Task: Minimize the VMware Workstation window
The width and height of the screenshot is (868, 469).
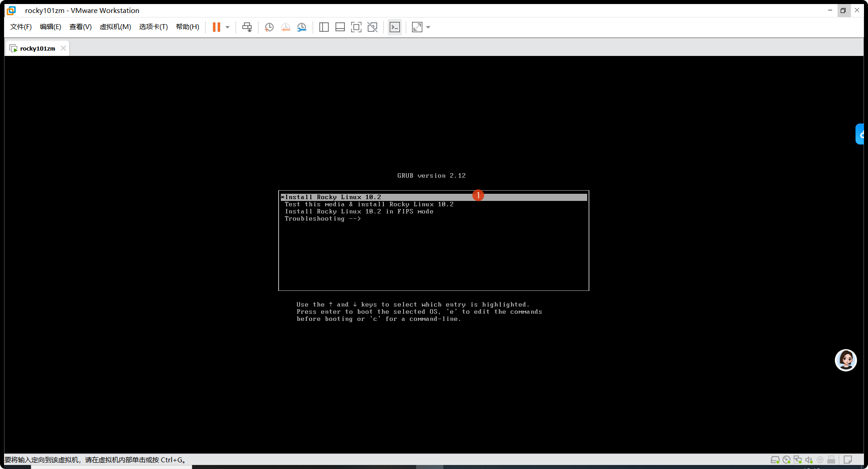Action: [x=830, y=10]
